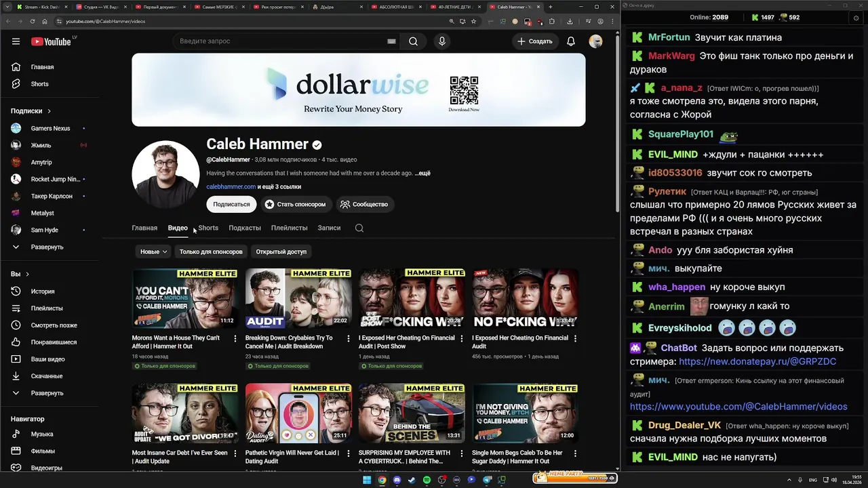Viewport: 868px width, 488px height.
Task: Open three-dot menu for 'Pathetic Virgin' video
Action: (349, 453)
